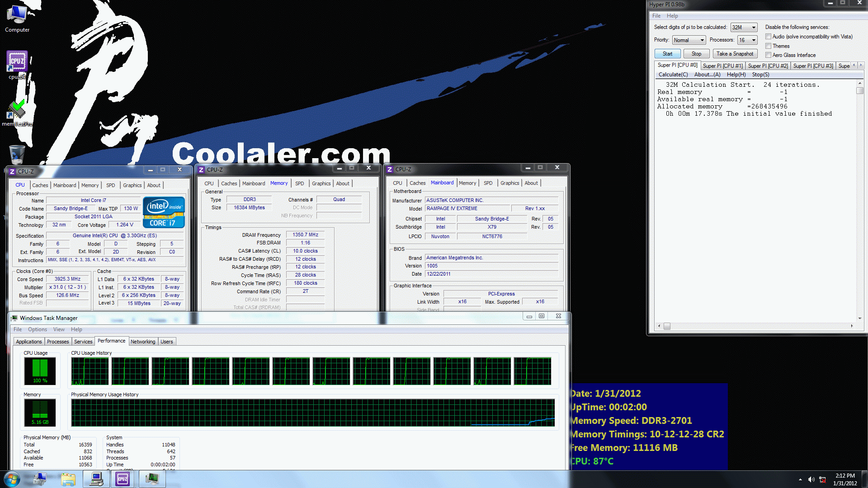The width and height of the screenshot is (868, 488).
Task: Click the first CPU usage history graph
Action: tap(90, 371)
